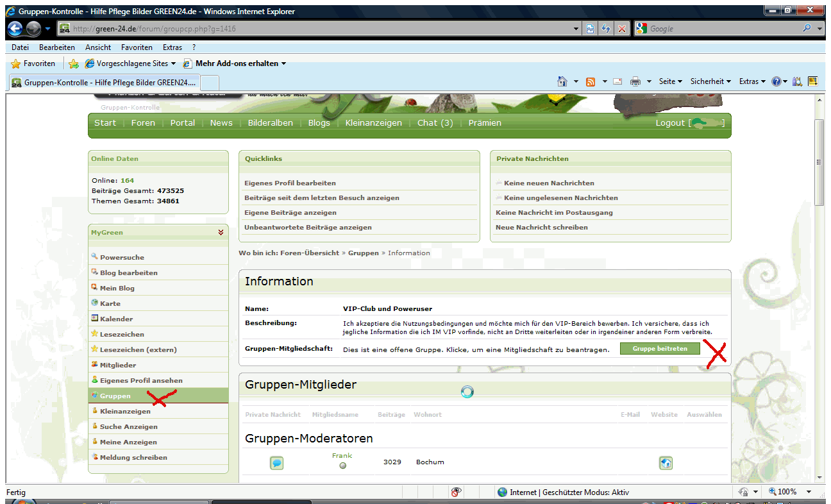The height and width of the screenshot is (504, 831).
Task: Click the Stop loading red X icon
Action: click(x=621, y=29)
